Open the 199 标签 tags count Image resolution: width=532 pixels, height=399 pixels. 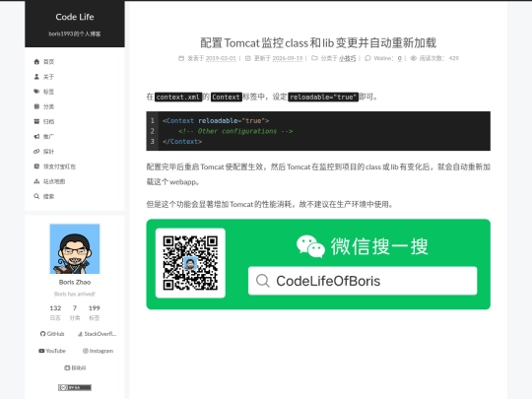pos(94,312)
